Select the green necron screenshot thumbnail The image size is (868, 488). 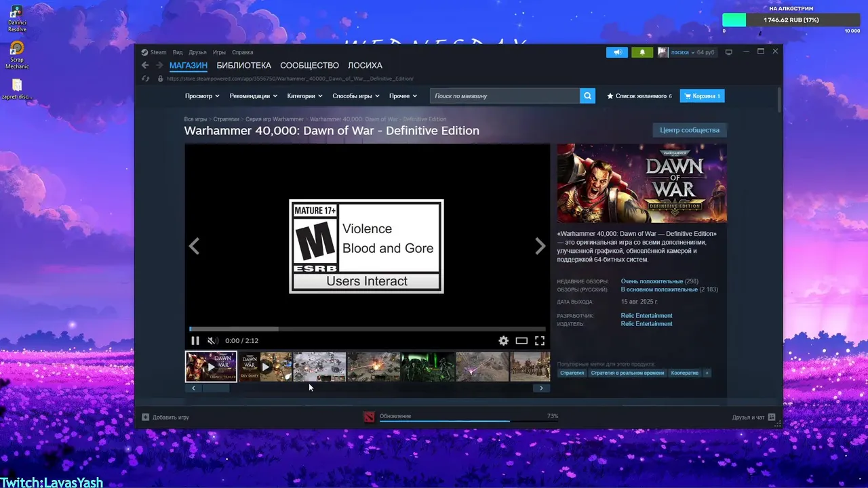coord(428,367)
